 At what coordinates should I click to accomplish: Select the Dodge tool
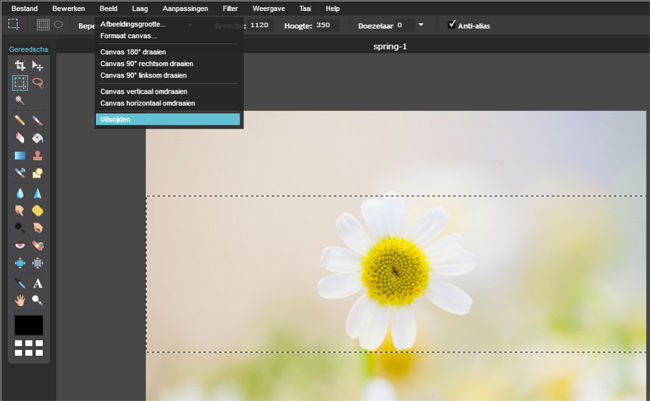(x=19, y=228)
